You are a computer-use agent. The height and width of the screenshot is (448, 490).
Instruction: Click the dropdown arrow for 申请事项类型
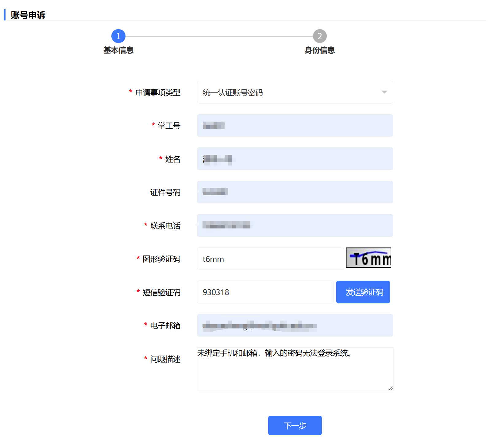(x=384, y=92)
